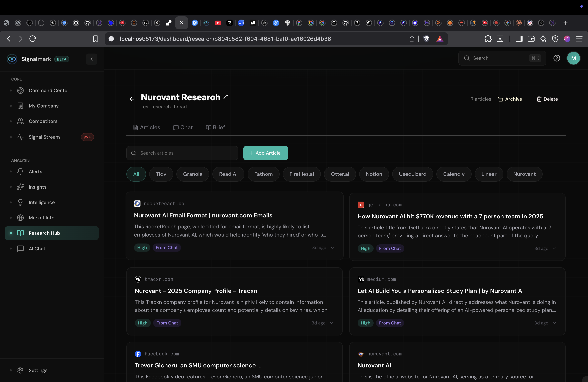Click the Add Article button
The image size is (588, 382).
pyautogui.click(x=265, y=153)
